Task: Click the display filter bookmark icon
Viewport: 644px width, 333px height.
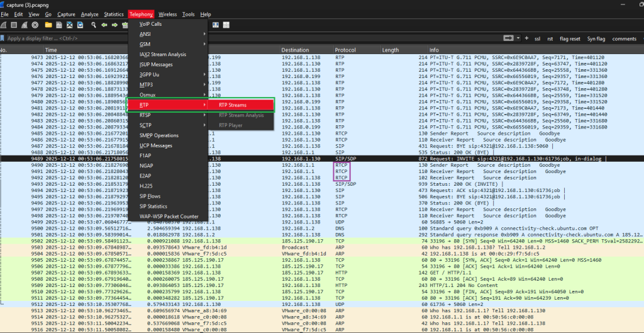Action: [x=3, y=38]
